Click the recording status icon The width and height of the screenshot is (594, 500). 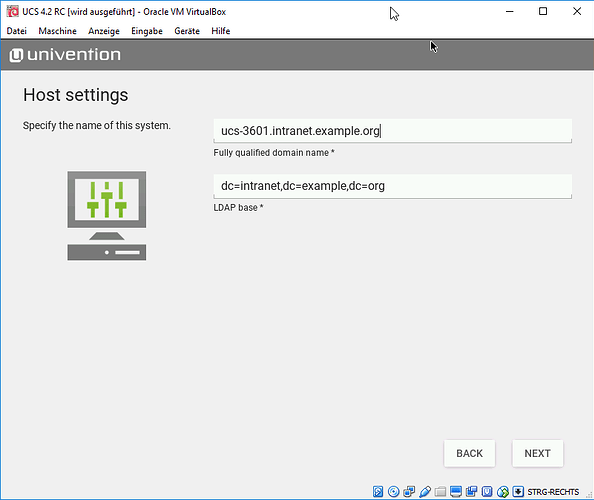(471, 492)
